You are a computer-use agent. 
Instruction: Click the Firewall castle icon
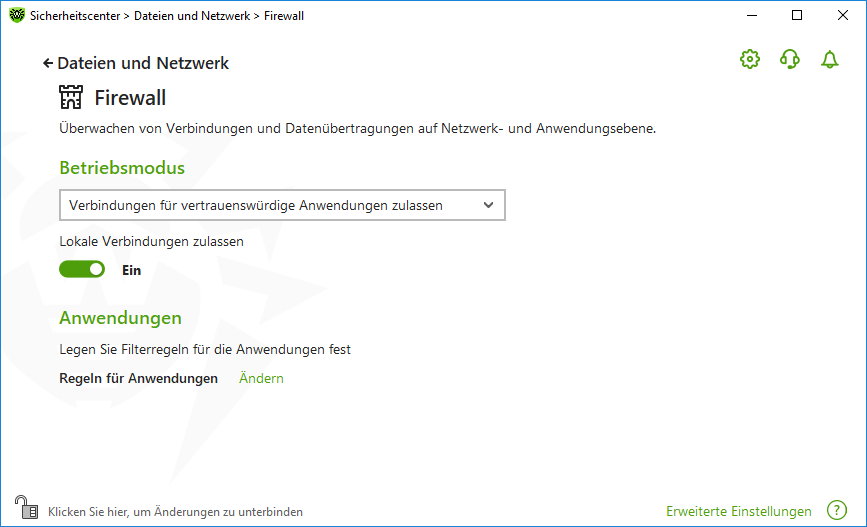click(x=71, y=97)
